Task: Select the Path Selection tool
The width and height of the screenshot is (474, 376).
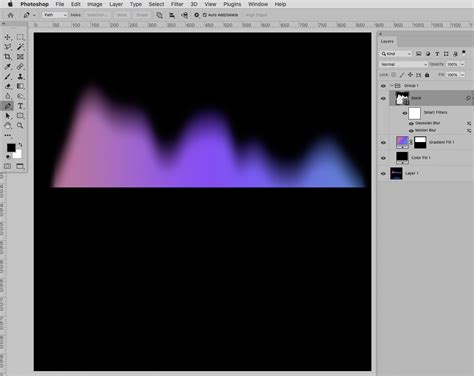Action: click(8, 116)
